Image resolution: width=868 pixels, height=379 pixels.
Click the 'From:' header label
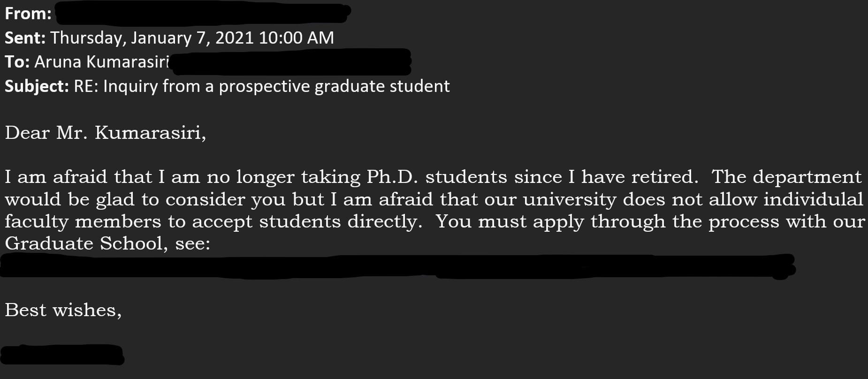(28, 14)
